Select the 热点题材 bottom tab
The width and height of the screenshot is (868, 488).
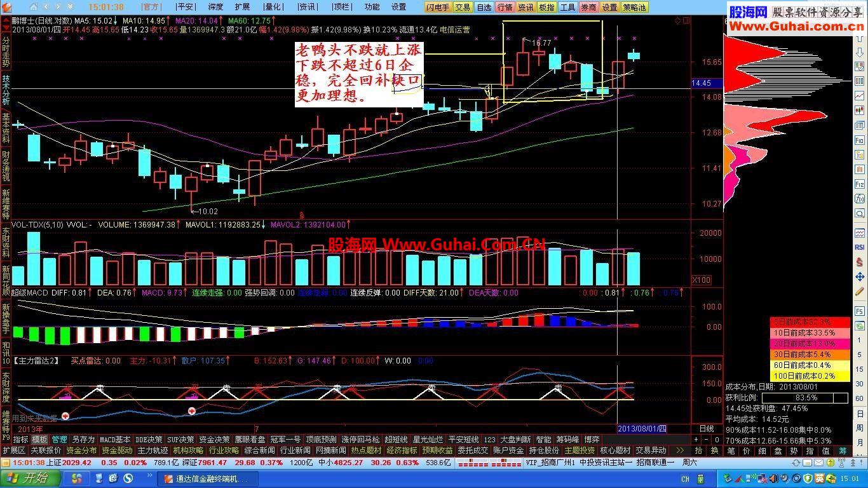366,450
